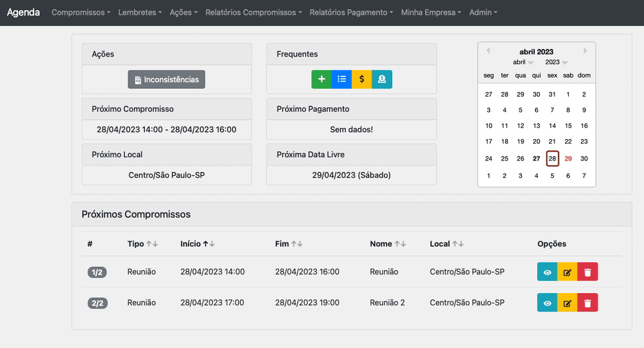Open the Relatórios Pagamento menu
This screenshot has width=644, height=348.
click(351, 13)
